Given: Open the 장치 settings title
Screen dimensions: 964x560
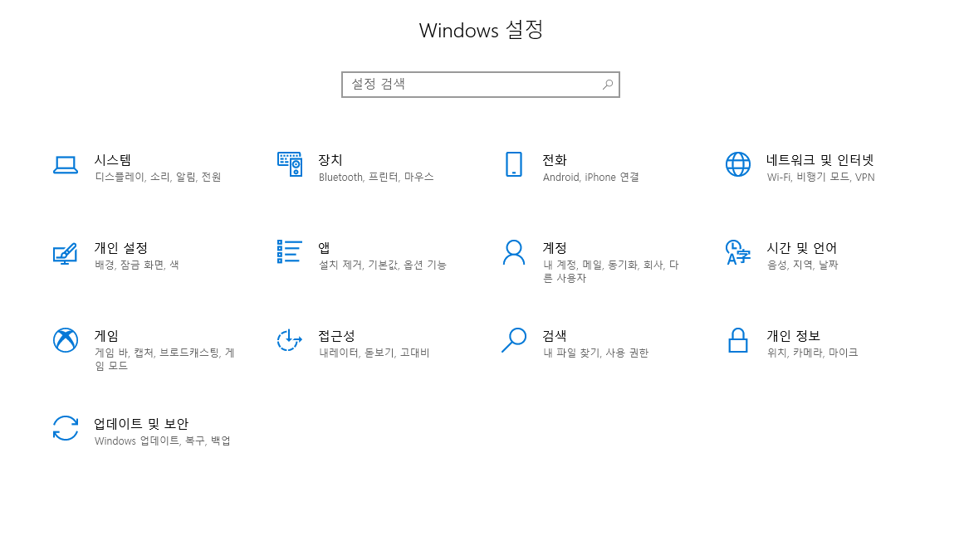Looking at the screenshot, I should coord(330,160).
